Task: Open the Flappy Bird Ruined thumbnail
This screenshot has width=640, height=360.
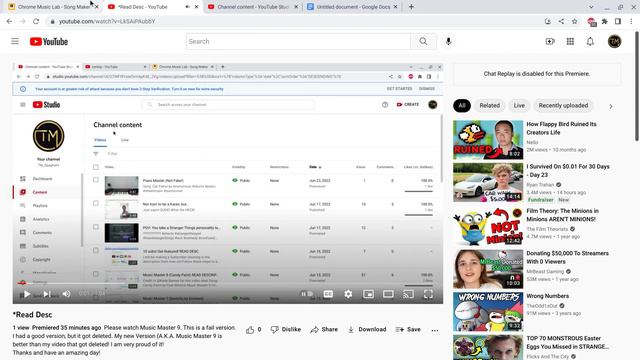Action: 488,140
